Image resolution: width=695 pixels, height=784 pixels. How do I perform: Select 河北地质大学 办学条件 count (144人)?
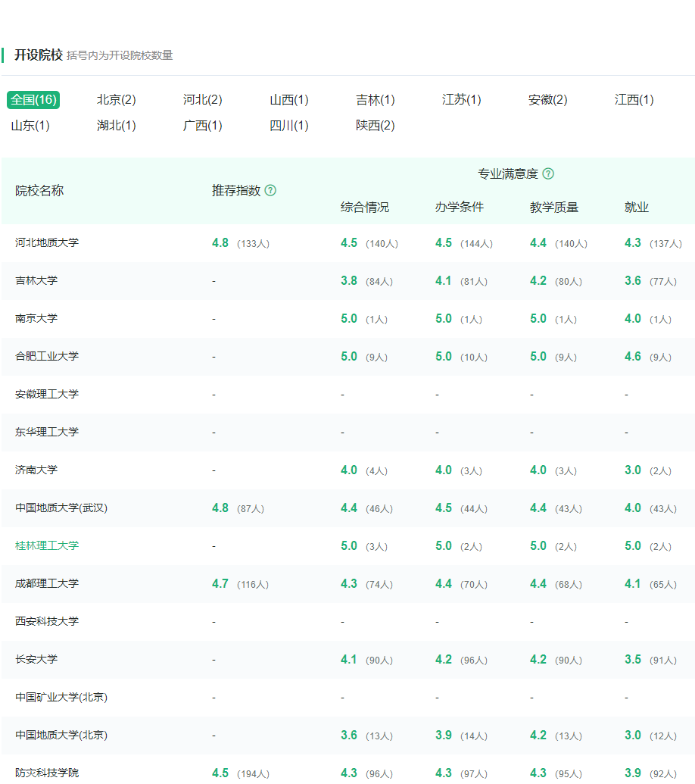(477, 243)
